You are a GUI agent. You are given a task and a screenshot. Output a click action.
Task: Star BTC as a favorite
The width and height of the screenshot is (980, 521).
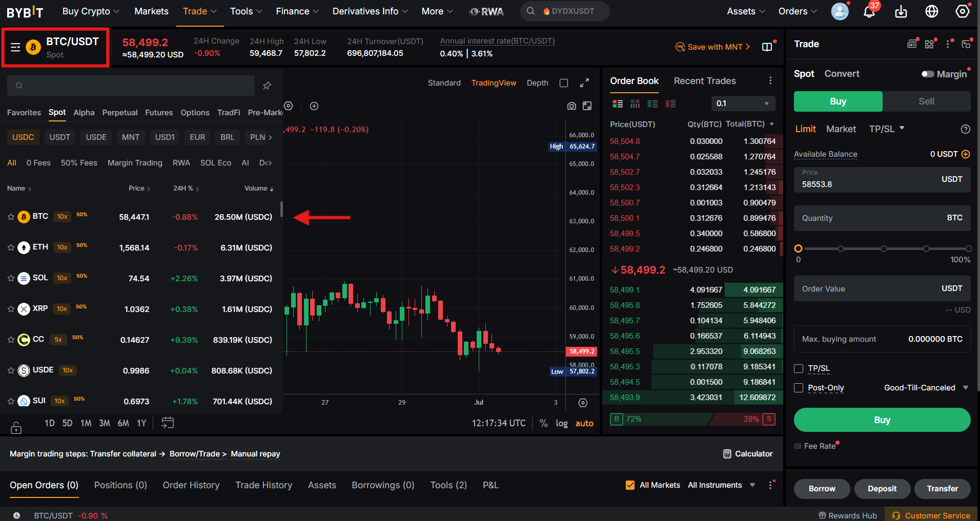tap(11, 217)
